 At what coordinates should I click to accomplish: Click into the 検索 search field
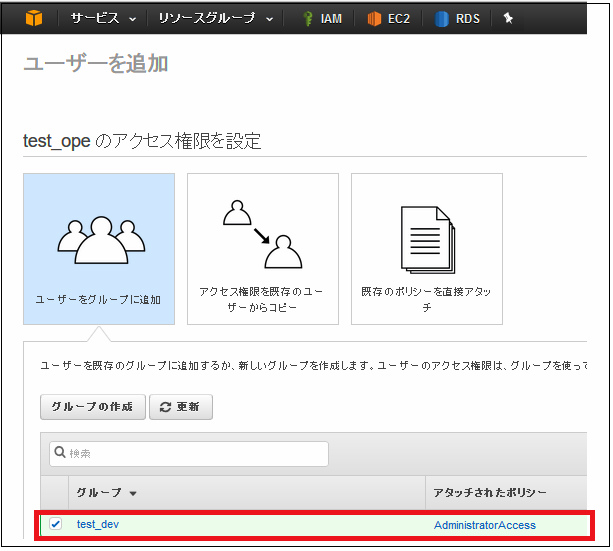coord(195,454)
